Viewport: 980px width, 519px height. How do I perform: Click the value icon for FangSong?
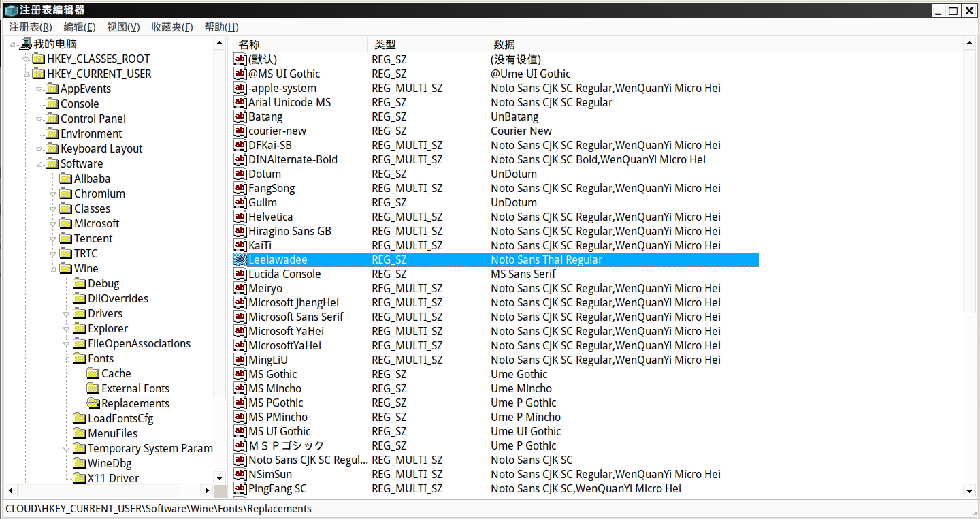tap(240, 188)
